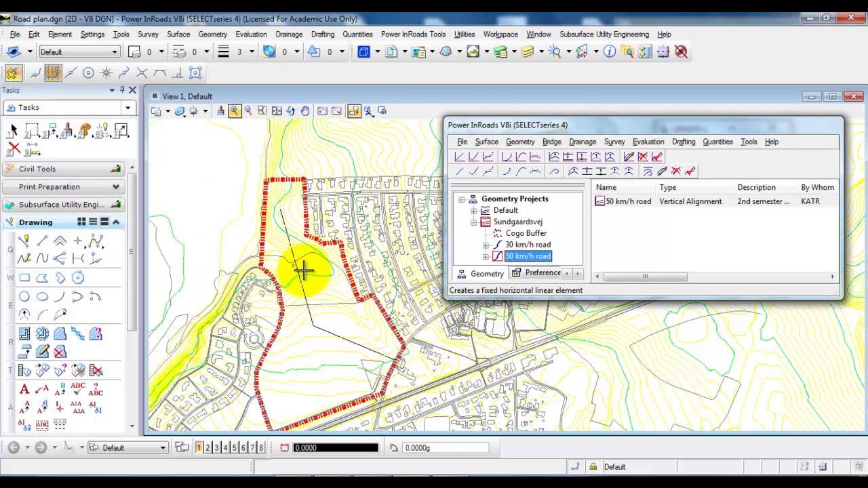
Task: Select the Place Text 'A' tool
Action: (24, 389)
